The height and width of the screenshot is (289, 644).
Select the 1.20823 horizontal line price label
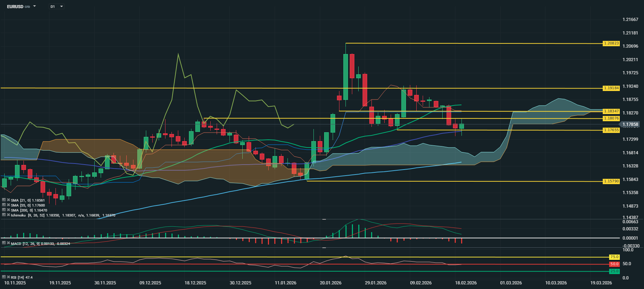coord(611,43)
